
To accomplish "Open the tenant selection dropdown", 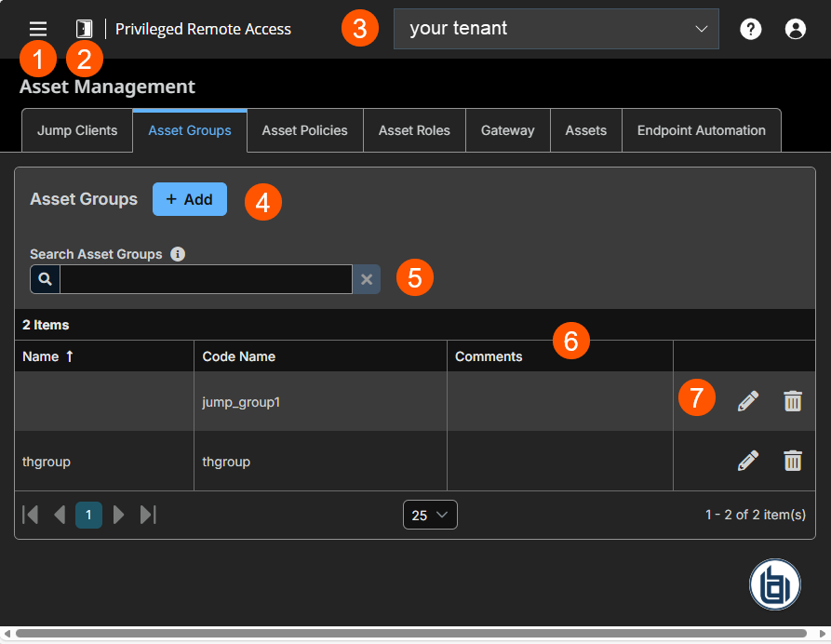I will (556, 29).
